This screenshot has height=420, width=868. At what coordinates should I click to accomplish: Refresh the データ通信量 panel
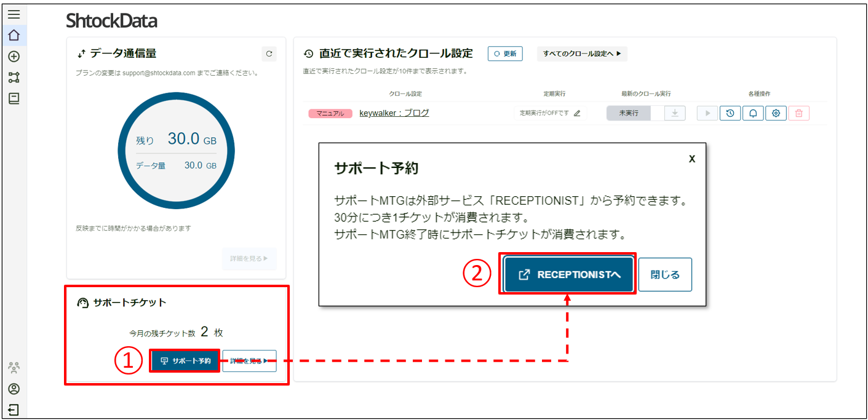coord(269,54)
